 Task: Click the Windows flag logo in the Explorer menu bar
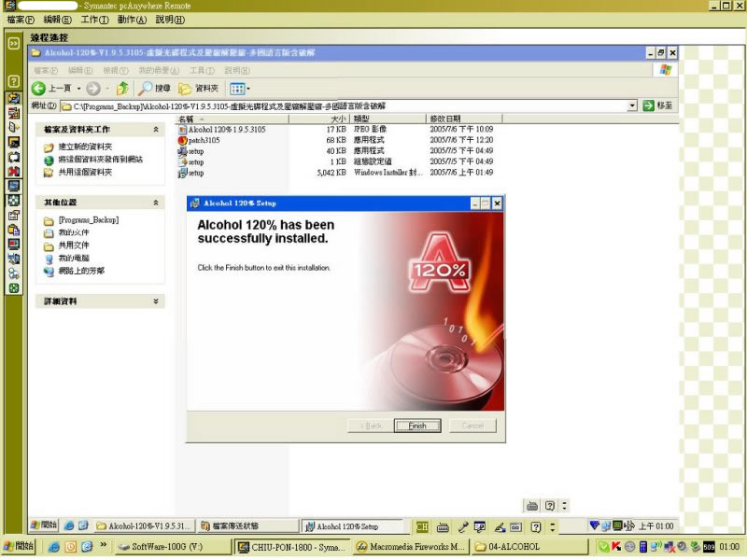[666, 71]
